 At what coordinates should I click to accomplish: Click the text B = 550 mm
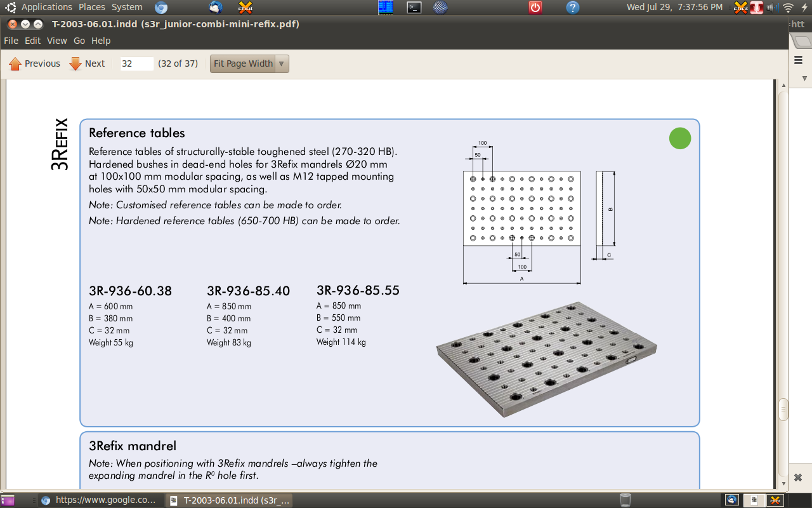pos(339,317)
